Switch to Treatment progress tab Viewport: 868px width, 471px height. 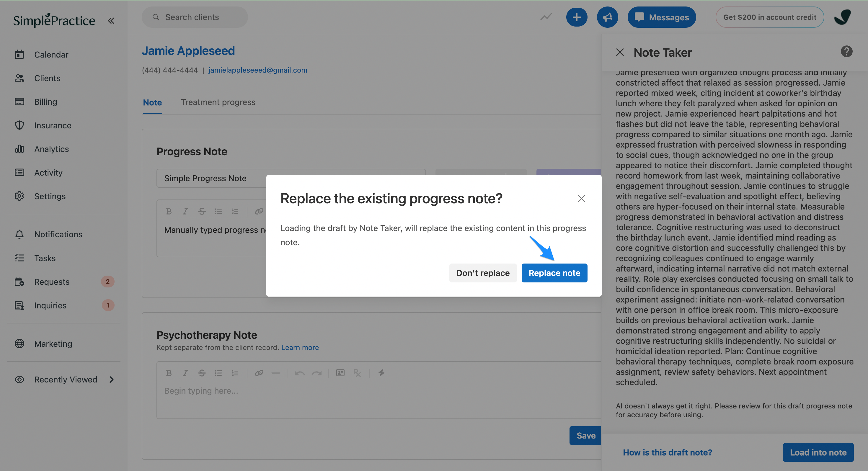[x=218, y=102]
